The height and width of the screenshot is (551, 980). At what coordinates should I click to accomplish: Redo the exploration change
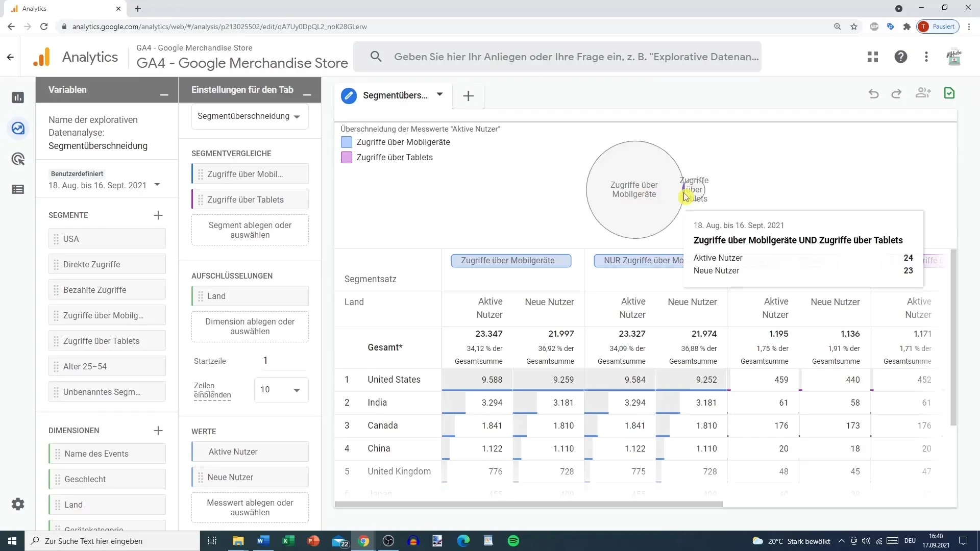[896, 93]
